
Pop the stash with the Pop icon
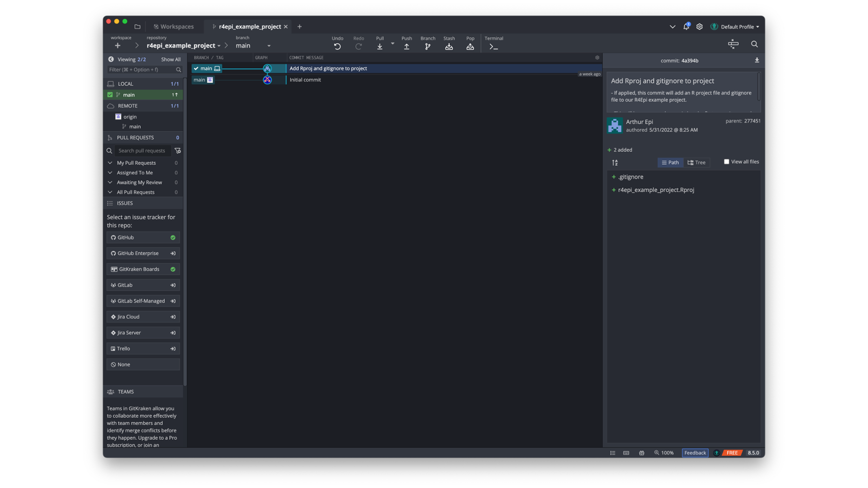pyautogui.click(x=470, y=46)
